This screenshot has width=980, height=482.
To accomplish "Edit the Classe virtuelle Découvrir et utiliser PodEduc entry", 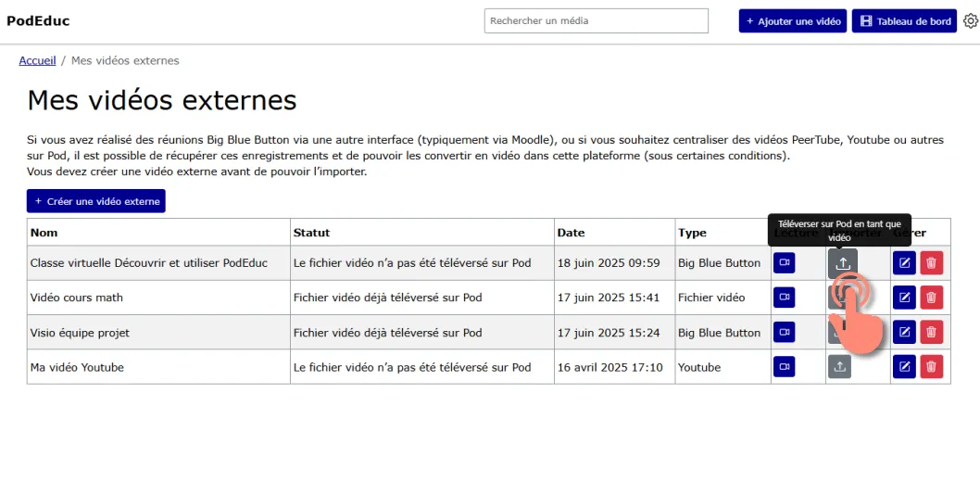I will (x=904, y=263).
